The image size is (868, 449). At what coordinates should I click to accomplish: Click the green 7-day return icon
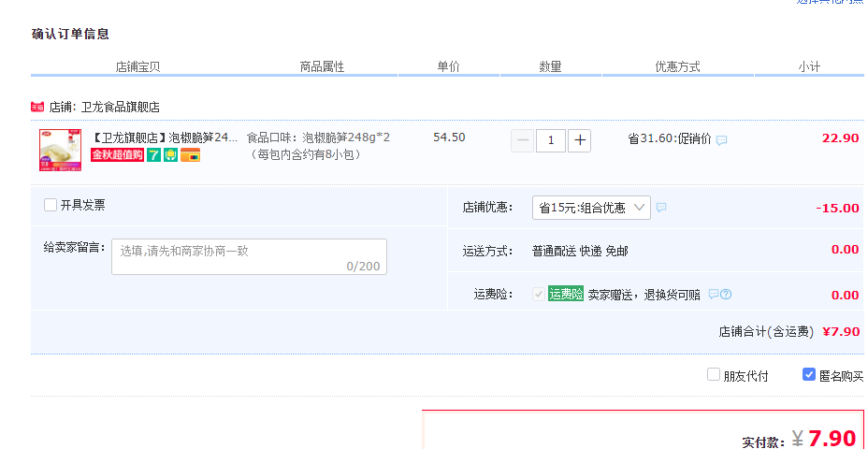click(154, 155)
